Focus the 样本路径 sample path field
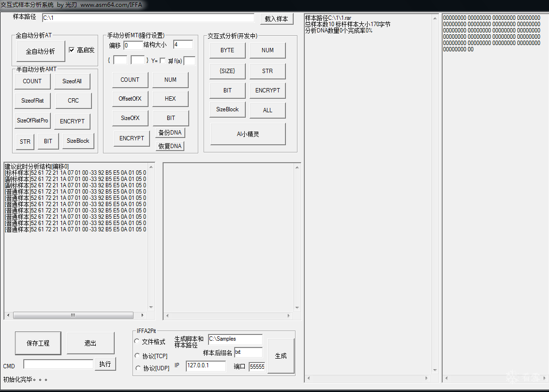Screen dimensions: 549x392 click(x=148, y=18)
